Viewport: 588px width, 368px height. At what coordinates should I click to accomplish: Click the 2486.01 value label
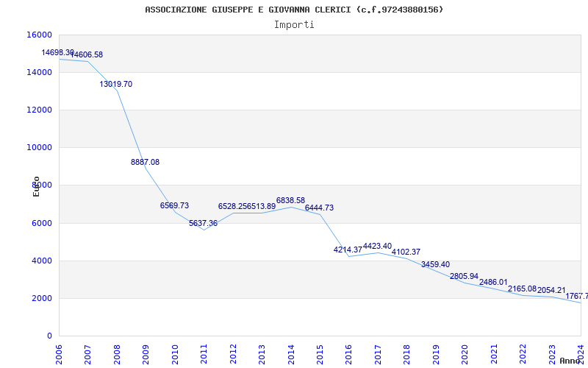[x=493, y=282]
